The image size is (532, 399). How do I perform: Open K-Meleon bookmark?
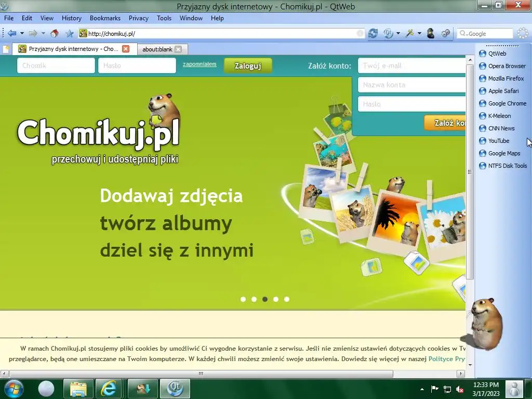[x=495, y=116]
